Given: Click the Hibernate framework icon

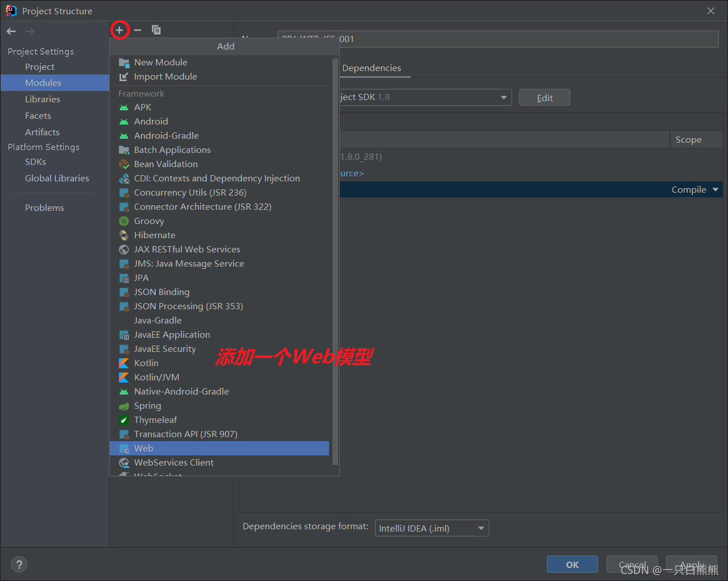Looking at the screenshot, I should (x=124, y=235).
